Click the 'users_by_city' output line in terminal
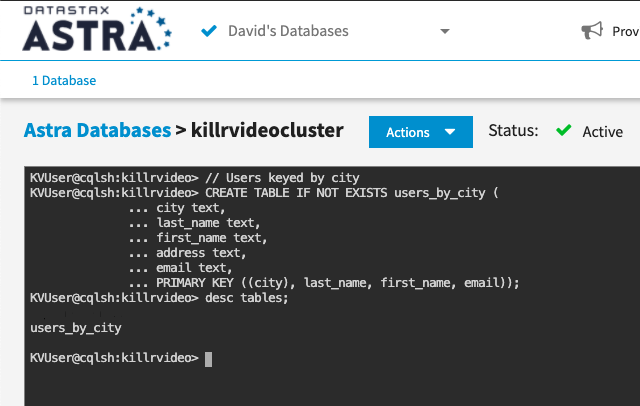 click(76, 328)
